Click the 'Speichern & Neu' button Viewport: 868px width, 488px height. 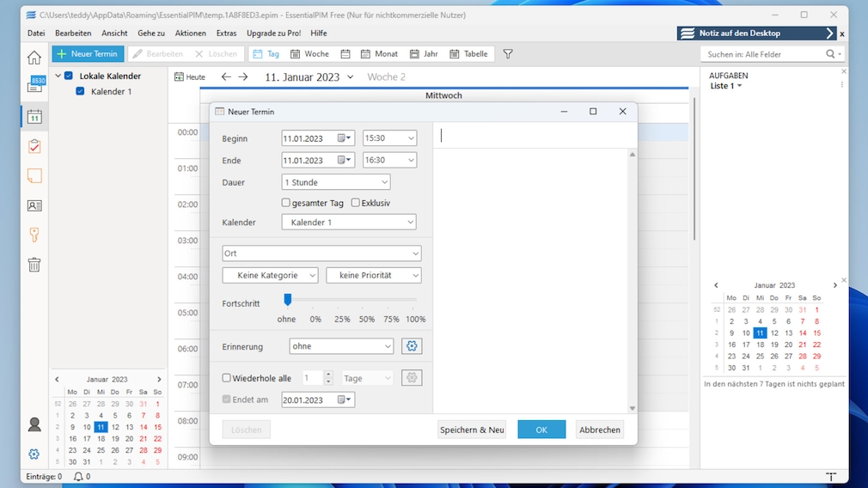472,430
